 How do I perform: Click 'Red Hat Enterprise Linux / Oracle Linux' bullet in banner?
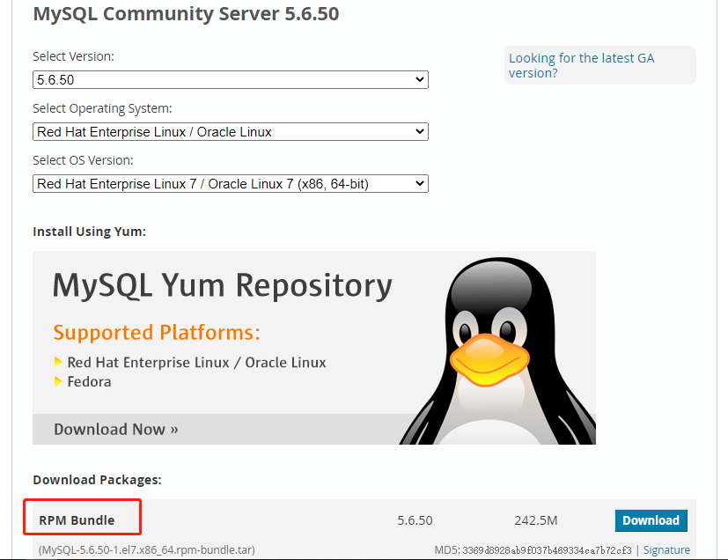click(196, 363)
